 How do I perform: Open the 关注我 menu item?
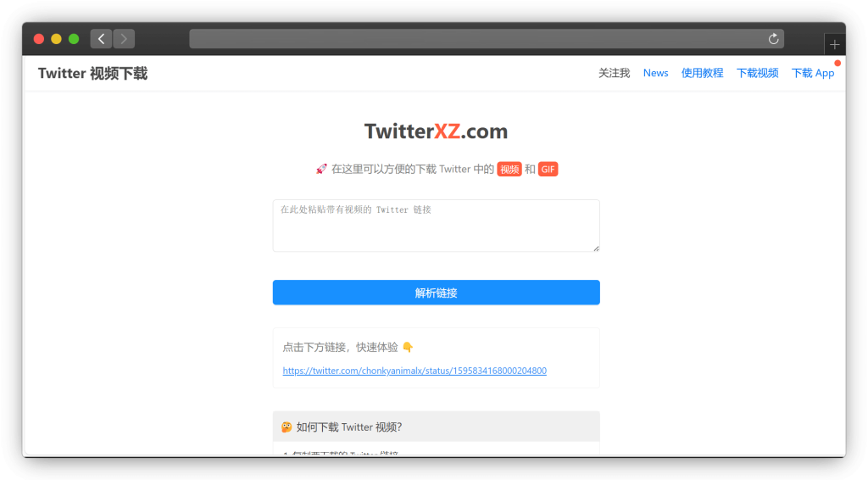pyautogui.click(x=614, y=73)
